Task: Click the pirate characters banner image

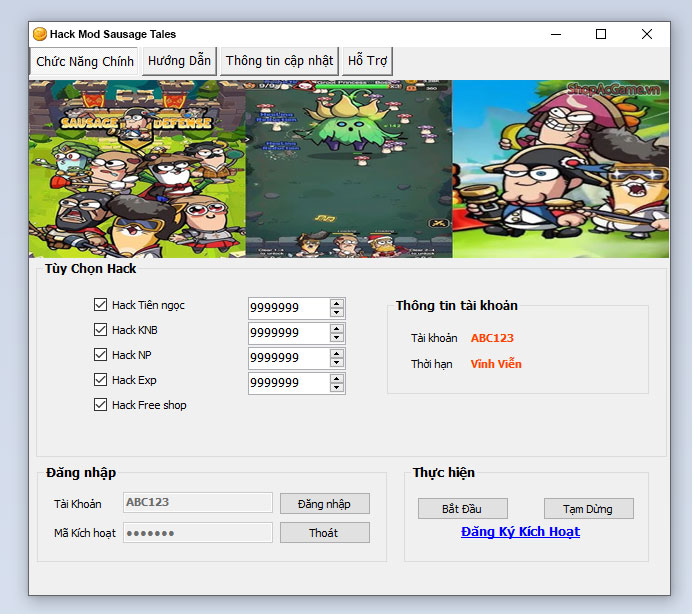Action: pyautogui.click(x=560, y=169)
